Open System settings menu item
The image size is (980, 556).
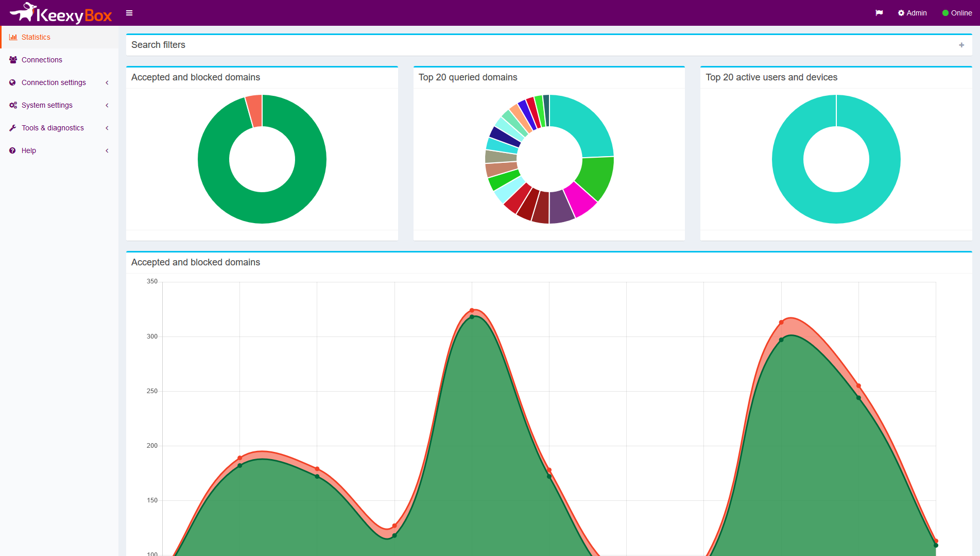pyautogui.click(x=59, y=105)
